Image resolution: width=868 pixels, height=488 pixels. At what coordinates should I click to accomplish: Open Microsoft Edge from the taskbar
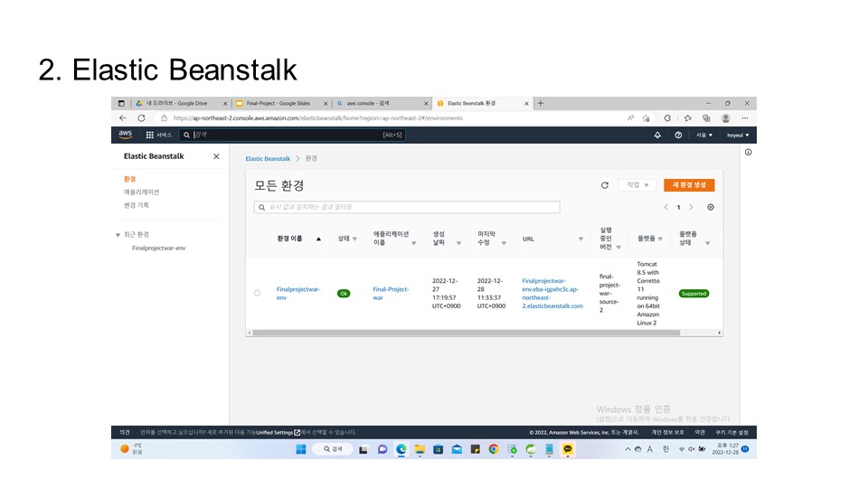(401, 449)
